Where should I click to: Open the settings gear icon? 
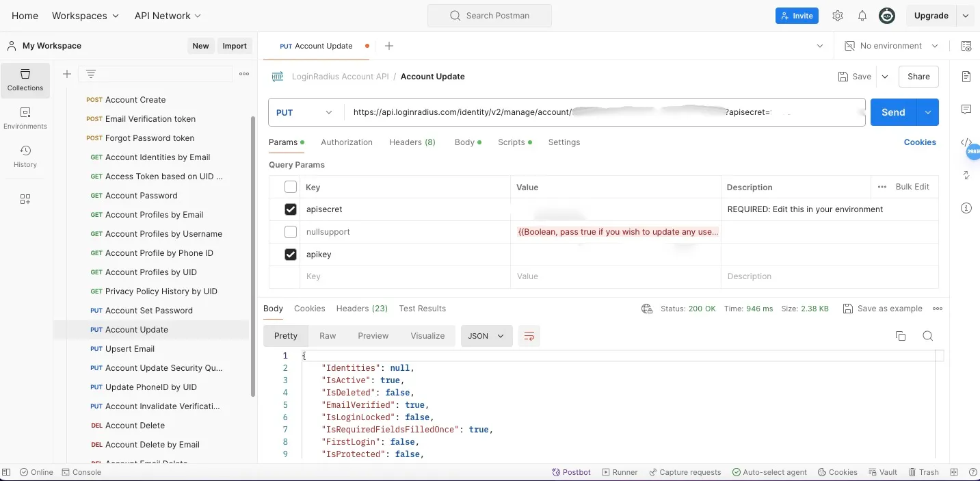[838, 16]
